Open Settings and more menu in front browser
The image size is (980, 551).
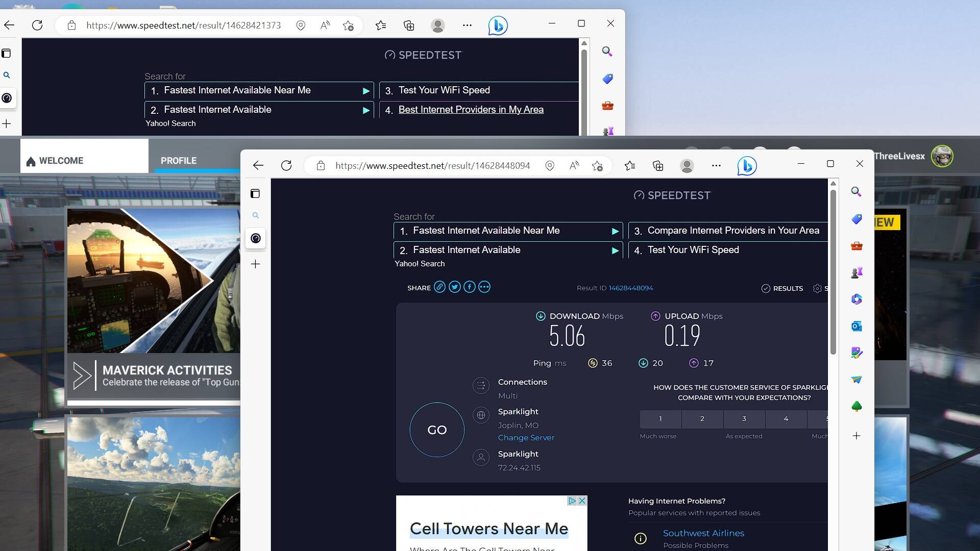point(716,165)
